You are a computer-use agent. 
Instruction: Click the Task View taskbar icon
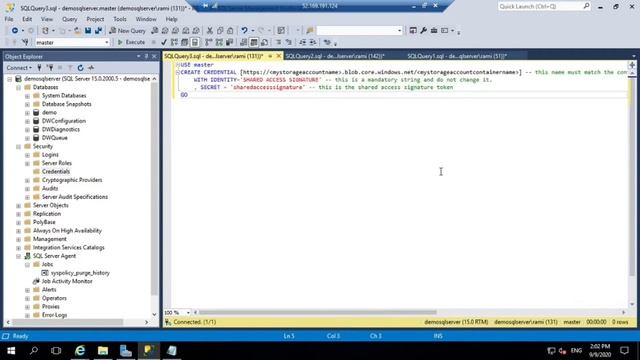tap(56, 351)
